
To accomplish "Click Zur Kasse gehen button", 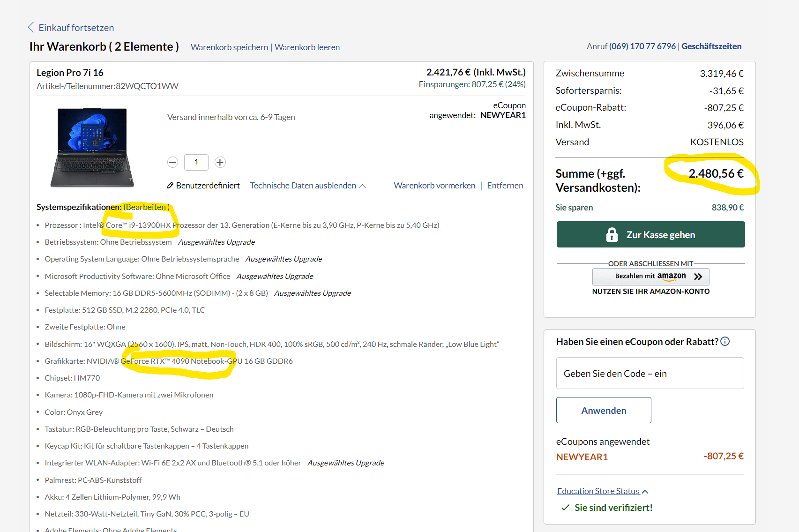I will [x=650, y=234].
